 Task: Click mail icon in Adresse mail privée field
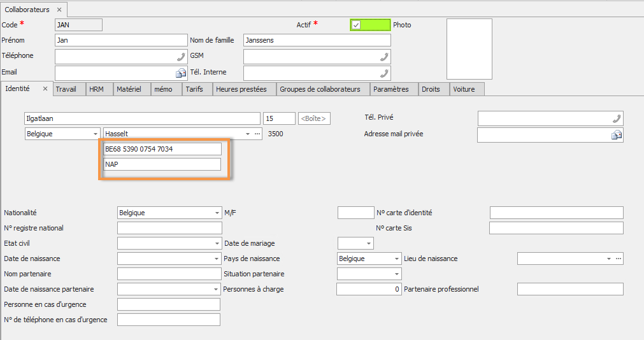coord(617,135)
